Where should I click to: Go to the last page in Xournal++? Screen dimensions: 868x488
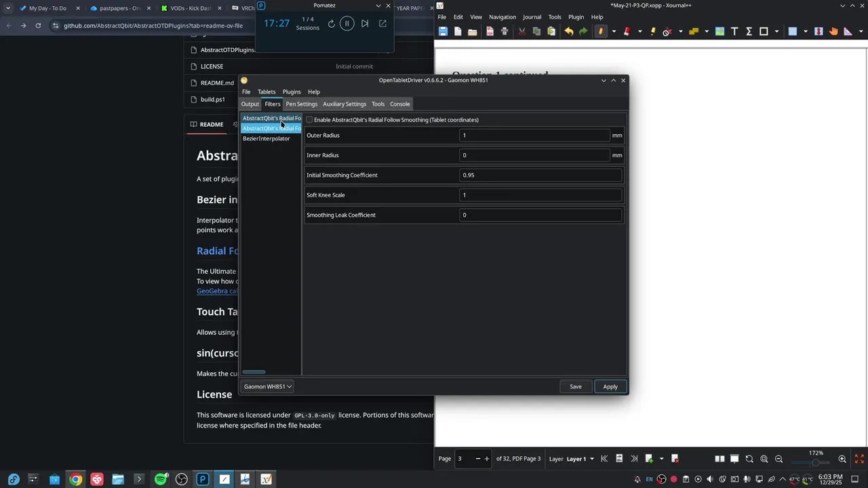click(x=634, y=459)
